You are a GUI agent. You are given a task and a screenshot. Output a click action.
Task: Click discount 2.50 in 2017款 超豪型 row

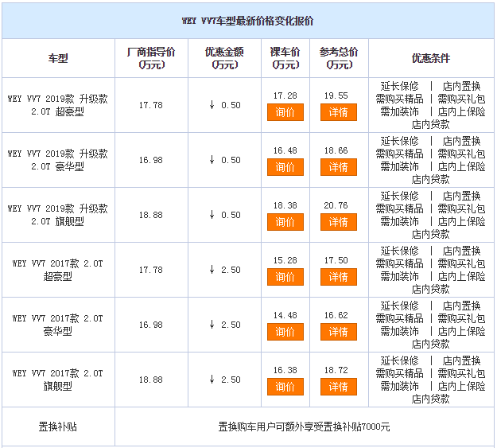pyautogui.click(x=225, y=270)
